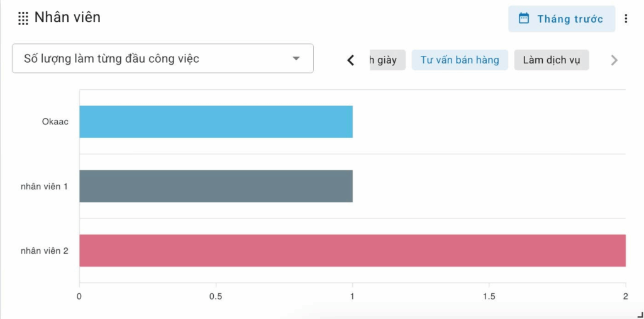Image resolution: width=644 pixels, height=319 pixels.
Task: Click the "Okaac" axis label
Action: pos(55,122)
